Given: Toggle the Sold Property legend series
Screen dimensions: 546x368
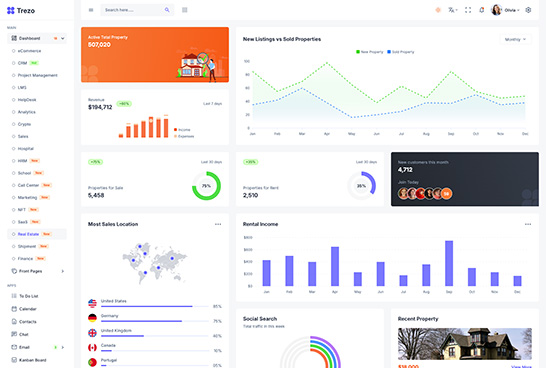Looking at the screenshot, I should [x=401, y=52].
